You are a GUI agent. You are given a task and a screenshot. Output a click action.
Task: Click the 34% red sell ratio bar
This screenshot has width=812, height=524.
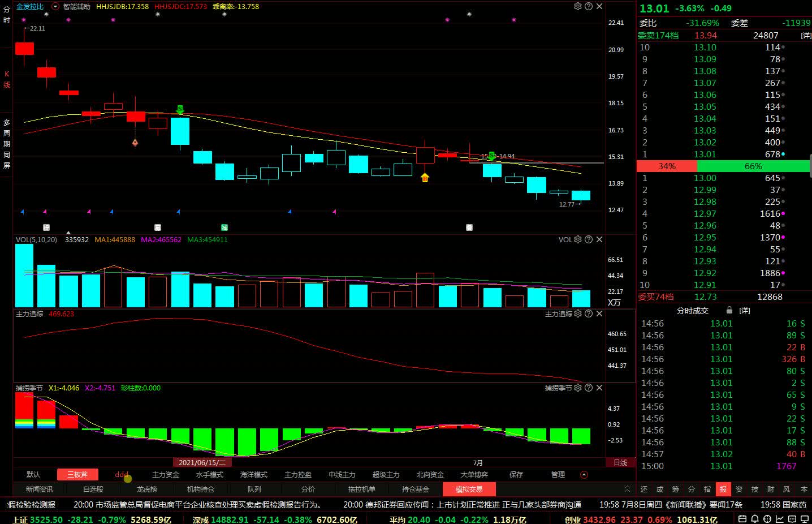667,166
